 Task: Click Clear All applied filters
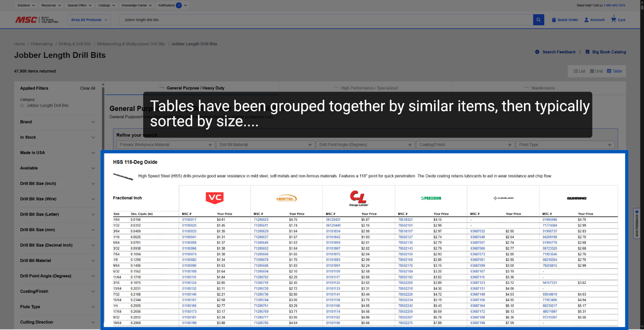click(x=87, y=89)
